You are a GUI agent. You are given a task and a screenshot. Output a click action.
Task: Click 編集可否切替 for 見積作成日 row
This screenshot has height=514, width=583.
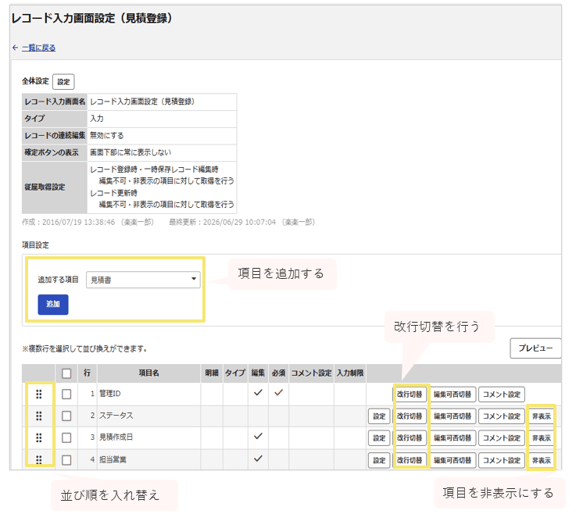coord(452,438)
